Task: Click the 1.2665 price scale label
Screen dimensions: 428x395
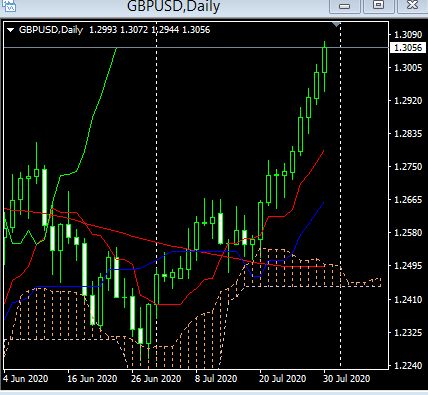Action: coord(408,200)
